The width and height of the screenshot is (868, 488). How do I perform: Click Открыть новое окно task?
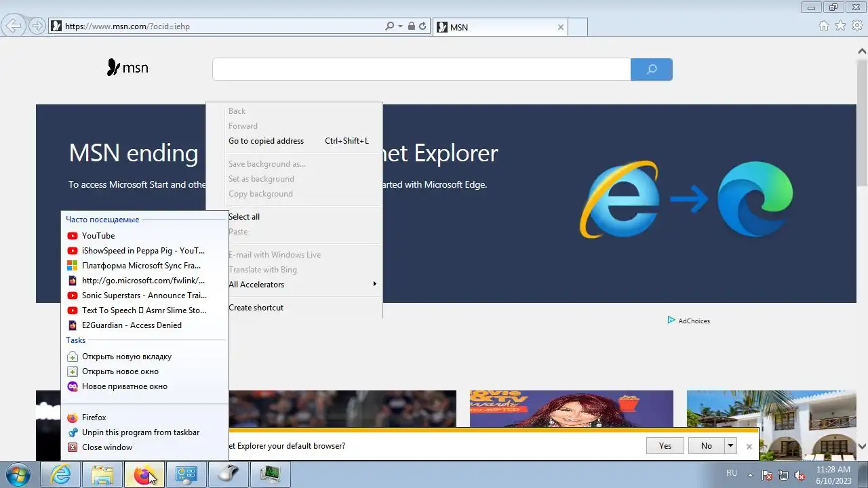pyautogui.click(x=144, y=371)
